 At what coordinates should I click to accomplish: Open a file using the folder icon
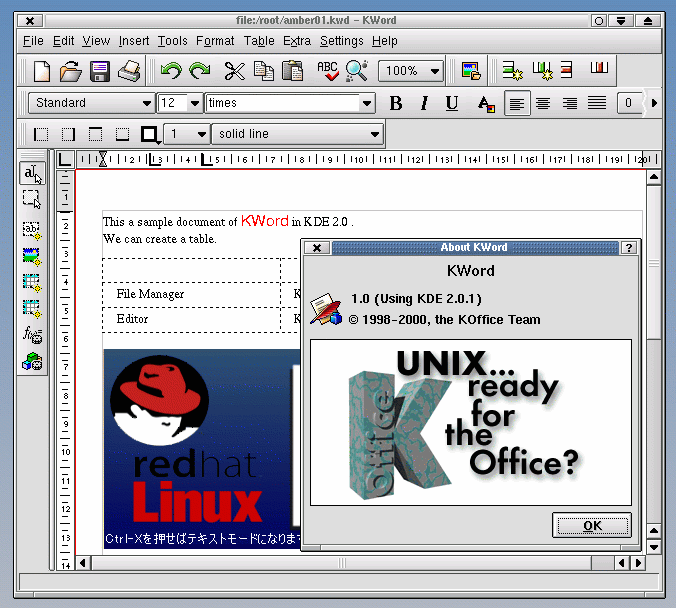(70, 71)
